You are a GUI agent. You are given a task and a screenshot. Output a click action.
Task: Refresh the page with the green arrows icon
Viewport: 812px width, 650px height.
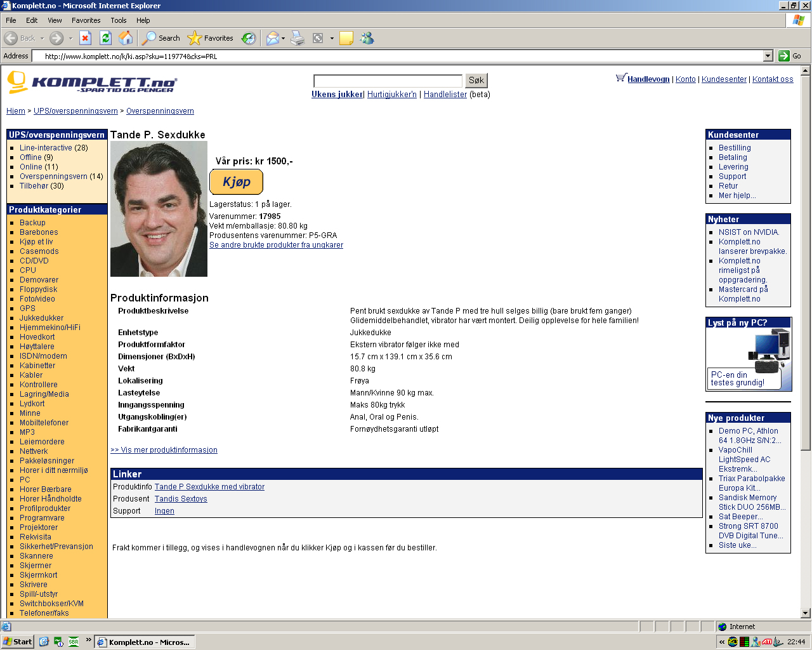[106, 38]
